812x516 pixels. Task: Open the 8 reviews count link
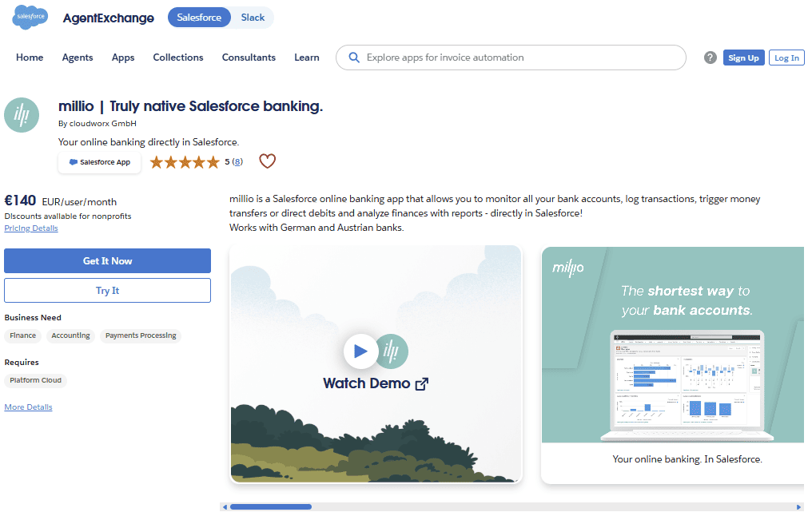237,162
